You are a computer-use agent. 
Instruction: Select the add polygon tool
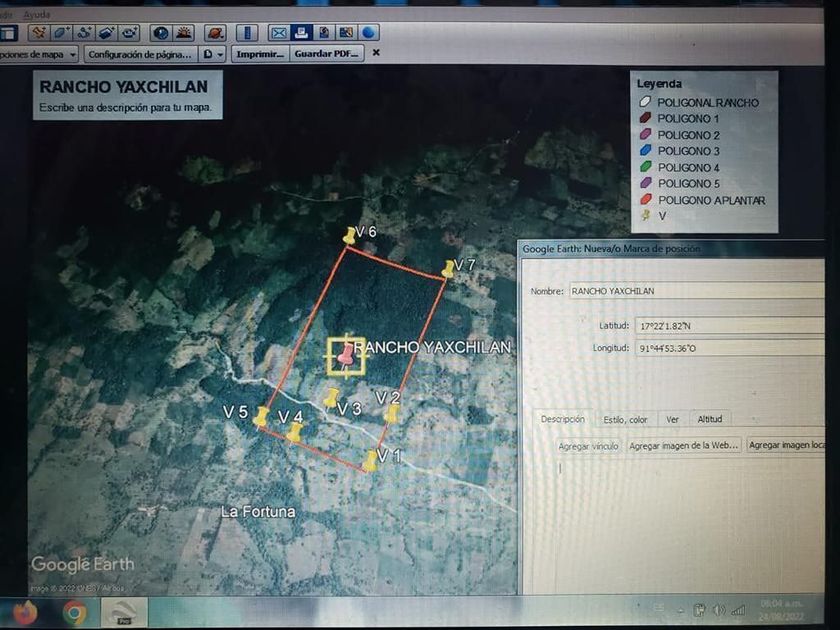62,33
